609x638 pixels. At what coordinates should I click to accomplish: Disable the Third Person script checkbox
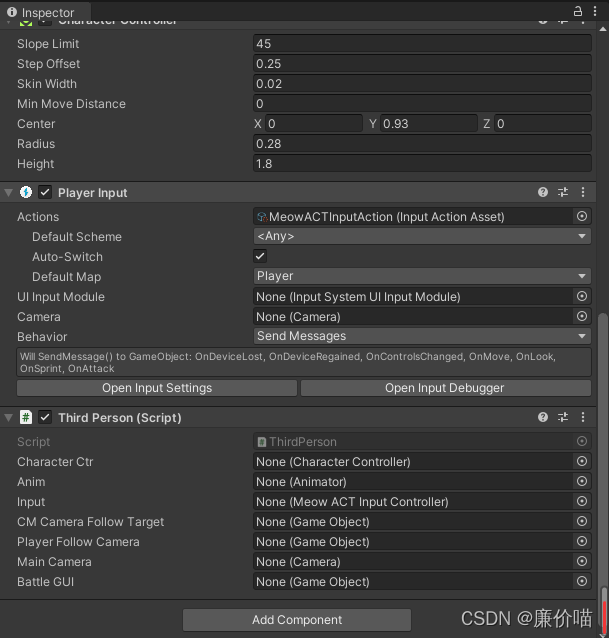(45, 417)
